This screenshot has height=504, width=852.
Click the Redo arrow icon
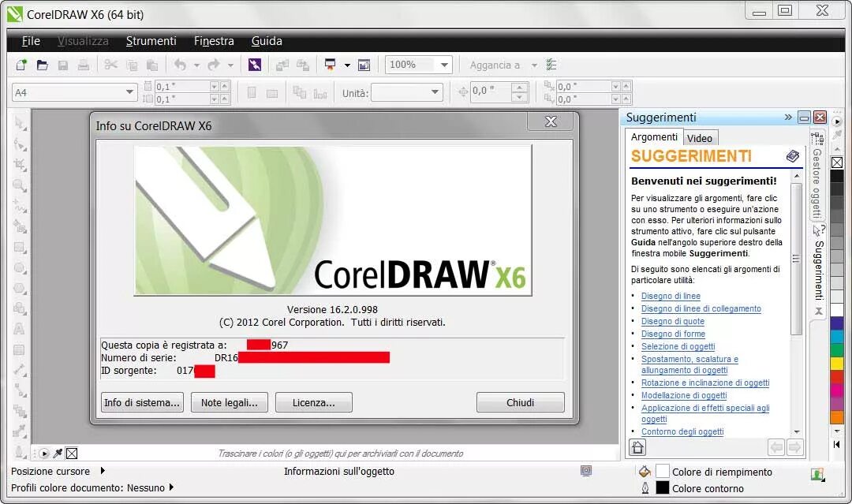coord(214,65)
